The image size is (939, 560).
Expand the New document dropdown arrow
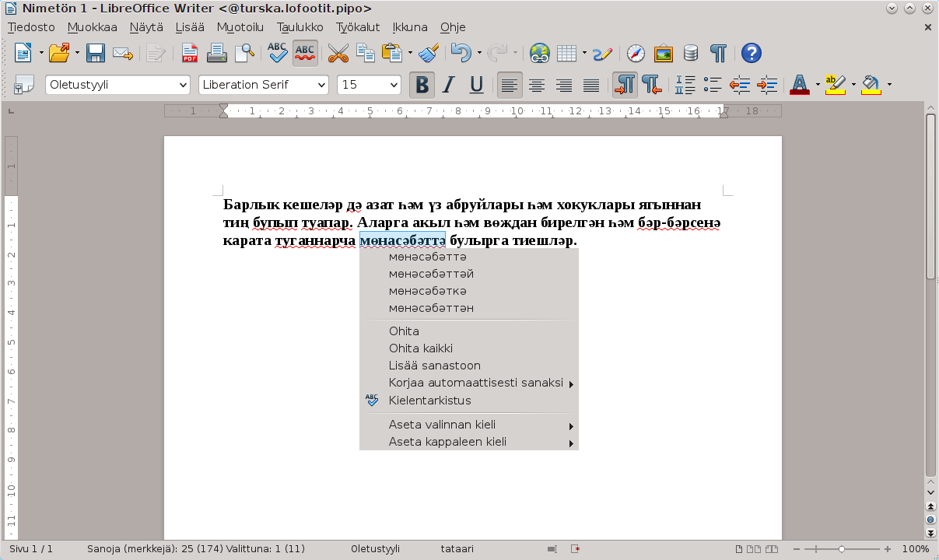tap(40, 53)
